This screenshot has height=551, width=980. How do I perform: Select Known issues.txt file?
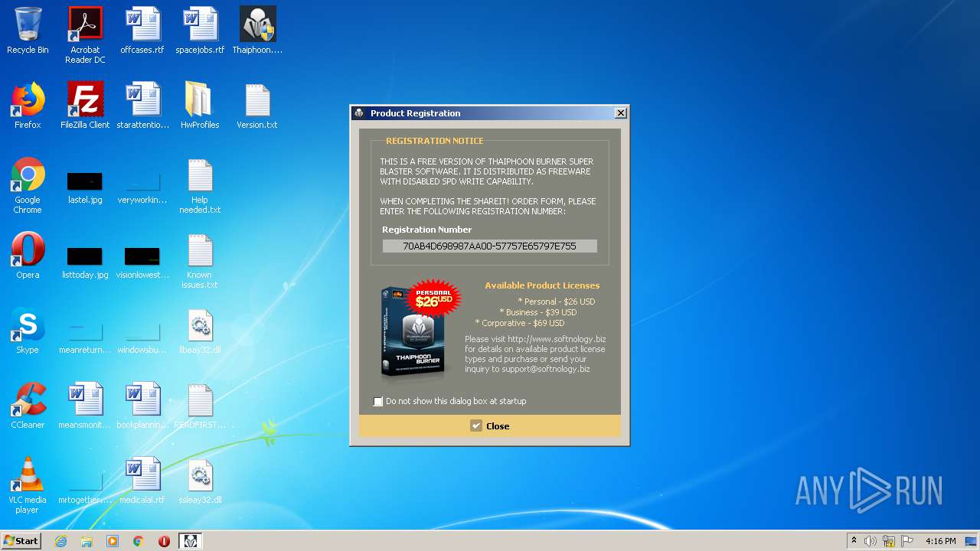click(x=200, y=260)
